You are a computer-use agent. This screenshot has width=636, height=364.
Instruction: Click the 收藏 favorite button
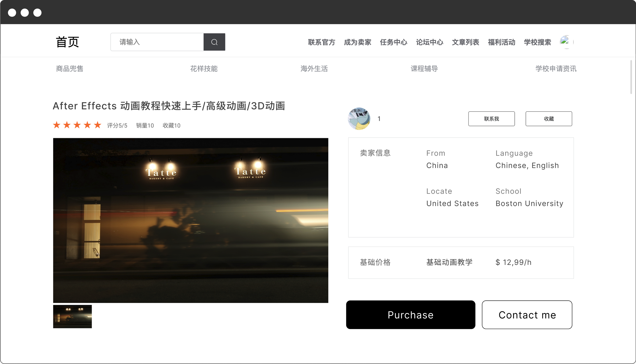549,119
